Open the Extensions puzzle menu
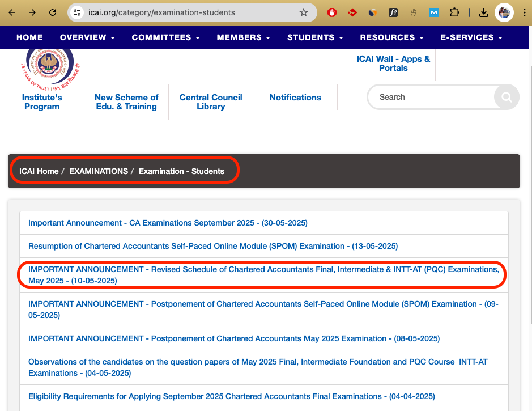The width and height of the screenshot is (532, 411). (454, 13)
